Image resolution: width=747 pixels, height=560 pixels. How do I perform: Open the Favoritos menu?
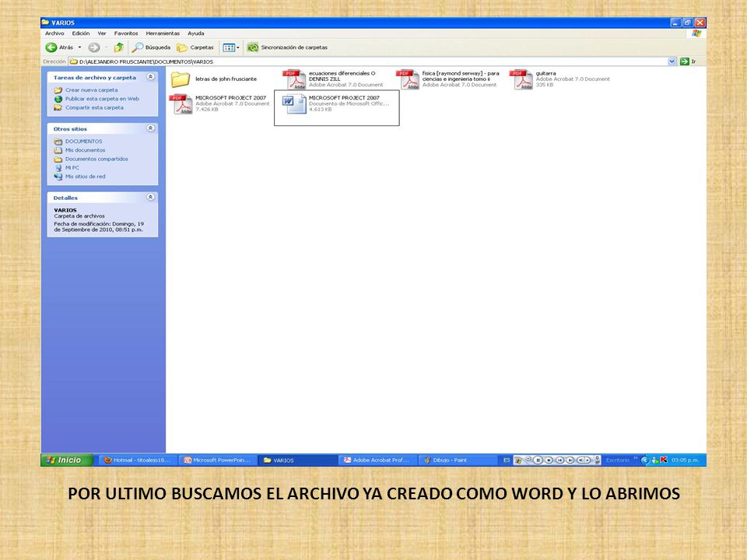click(x=126, y=33)
